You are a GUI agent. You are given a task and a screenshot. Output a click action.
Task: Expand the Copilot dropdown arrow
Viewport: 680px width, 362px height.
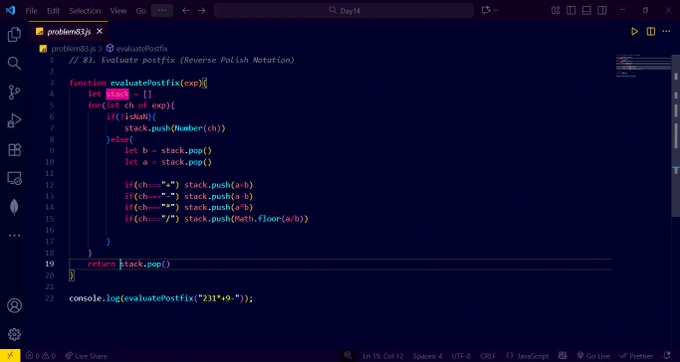click(496, 10)
